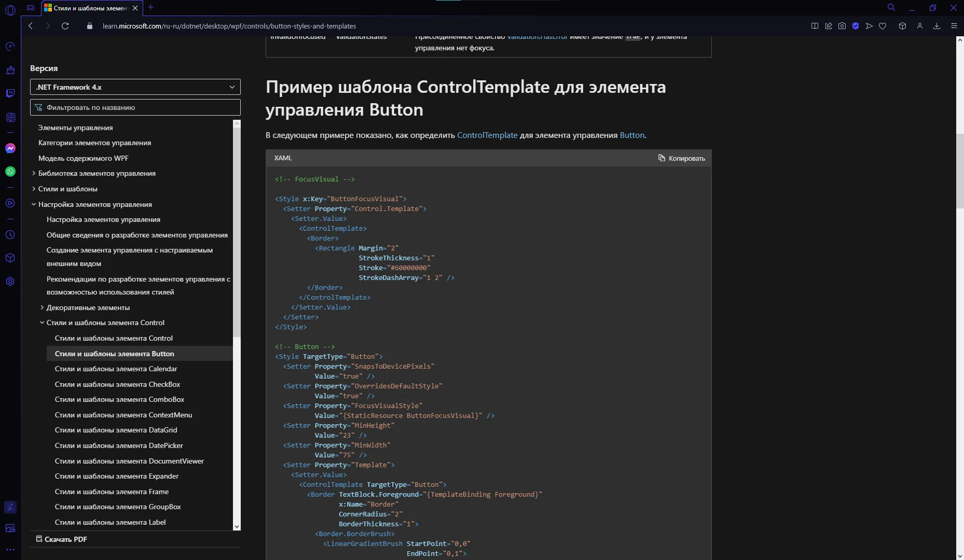
Task: Open Twitch panel in sidebar
Action: click(10, 93)
